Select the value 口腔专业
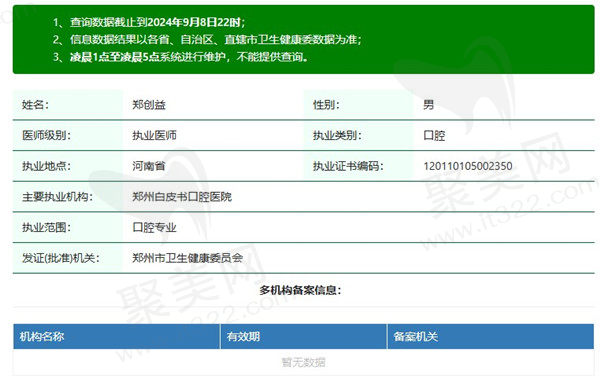The image size is (600, 389). [155, 228]
